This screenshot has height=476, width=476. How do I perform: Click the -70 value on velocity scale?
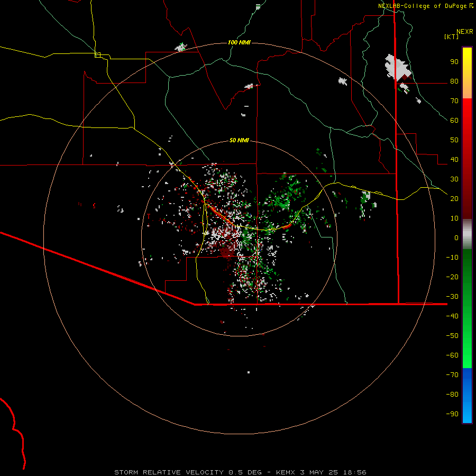pos(452,374)
